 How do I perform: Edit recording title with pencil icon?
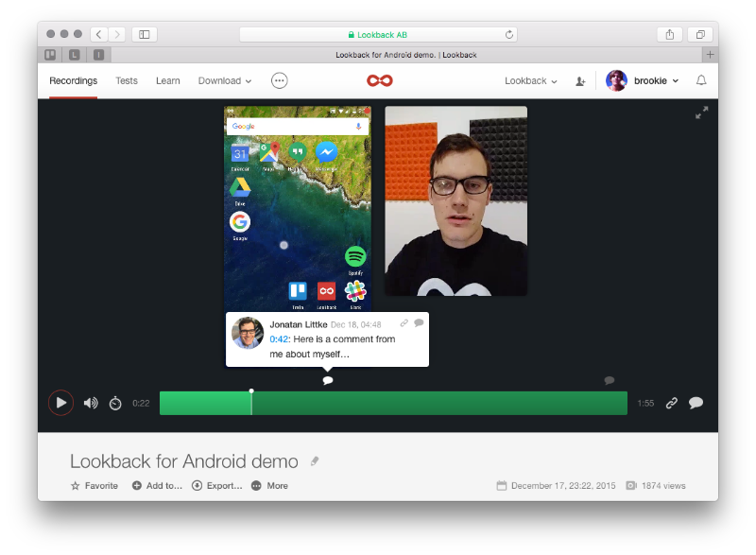click(x=315, y=461)
